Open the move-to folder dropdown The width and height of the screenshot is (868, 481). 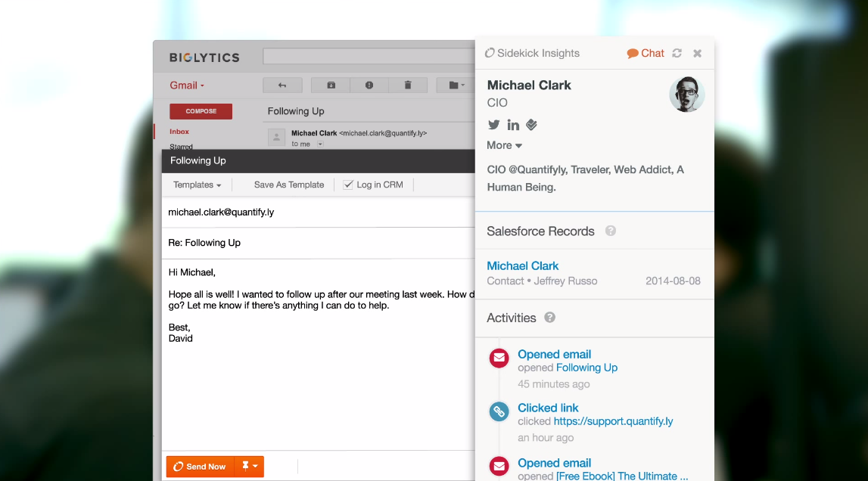pos(456,85)
